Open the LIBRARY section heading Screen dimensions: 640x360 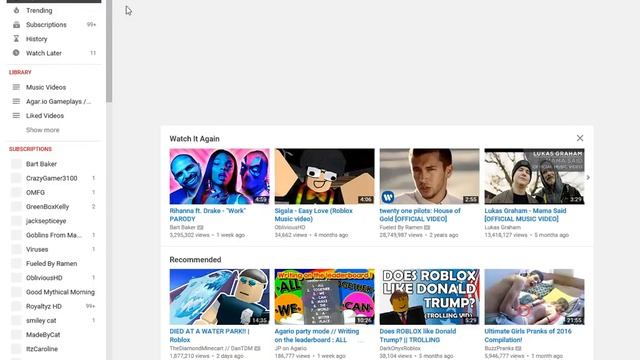(x=20, y=72)
